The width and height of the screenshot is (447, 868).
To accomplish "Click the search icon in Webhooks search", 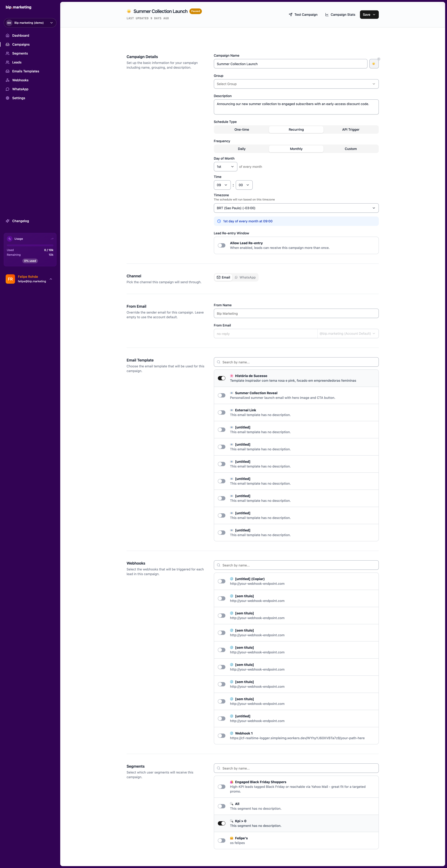I will pos(219,565).
